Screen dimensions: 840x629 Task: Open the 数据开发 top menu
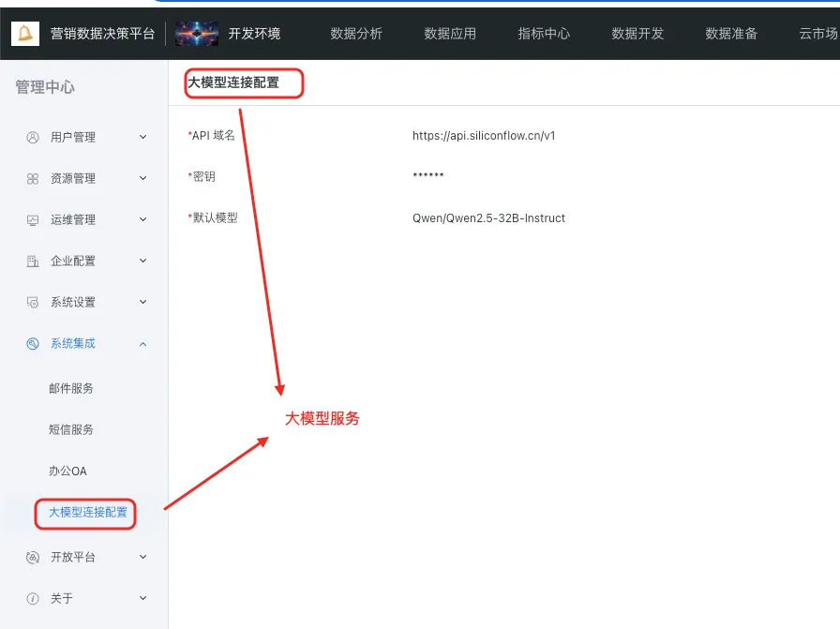637,34
